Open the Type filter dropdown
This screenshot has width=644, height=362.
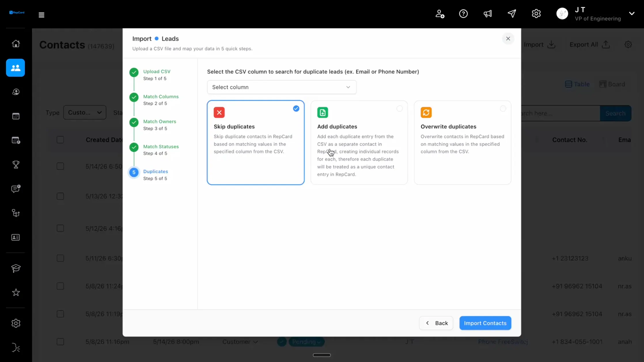pos(85,113)
